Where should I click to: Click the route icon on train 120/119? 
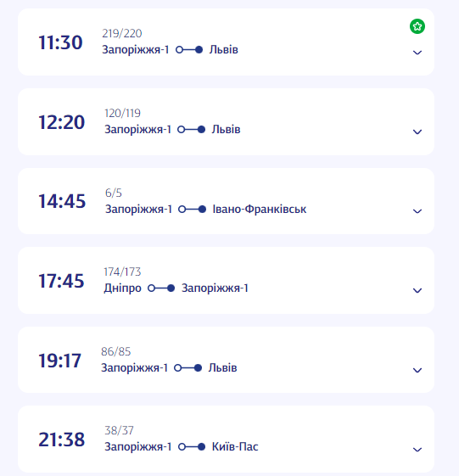[191, 130]
